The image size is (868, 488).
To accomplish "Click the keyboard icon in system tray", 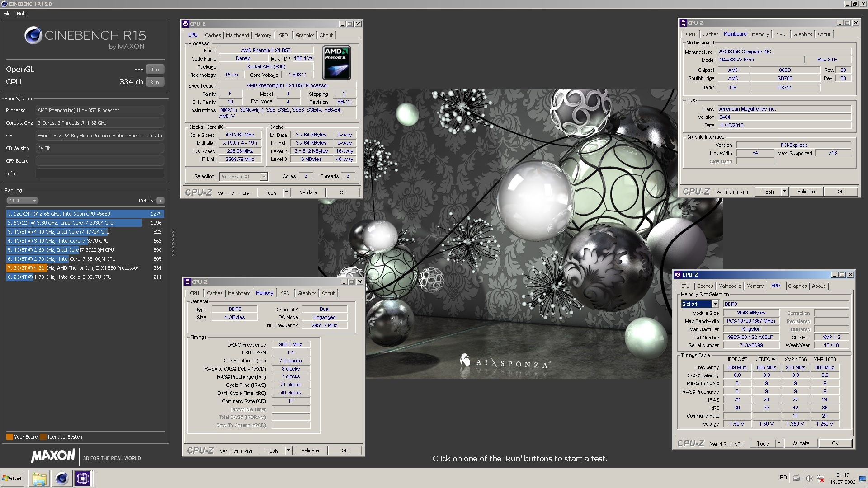I will (796, 478).
